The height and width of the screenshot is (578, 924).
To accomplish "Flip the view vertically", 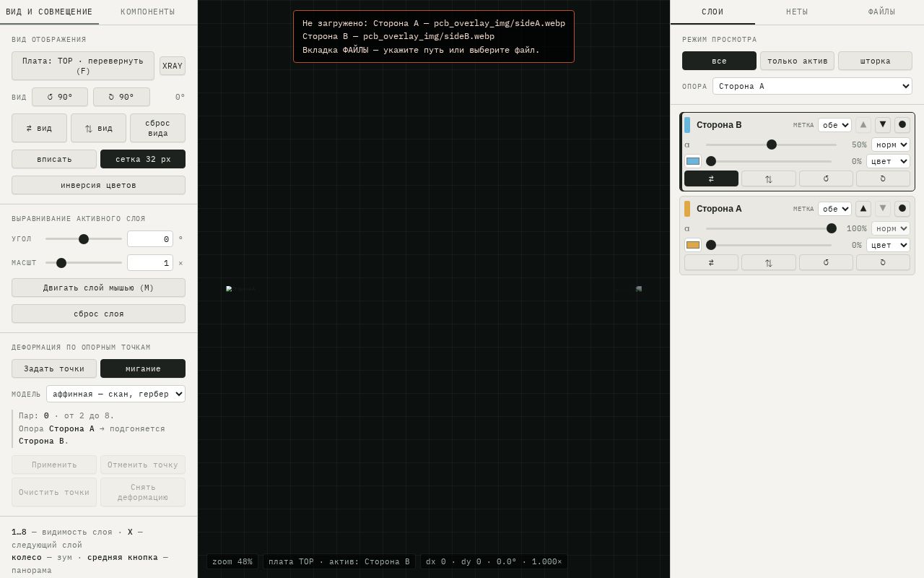I will pos(98,128).
